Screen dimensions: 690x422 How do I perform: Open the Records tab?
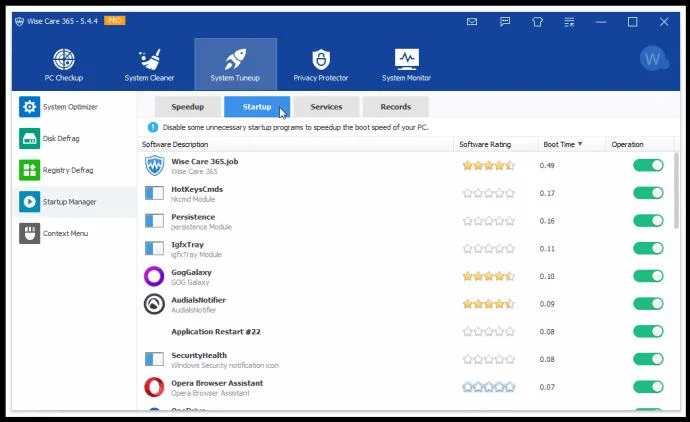(396, 107)
